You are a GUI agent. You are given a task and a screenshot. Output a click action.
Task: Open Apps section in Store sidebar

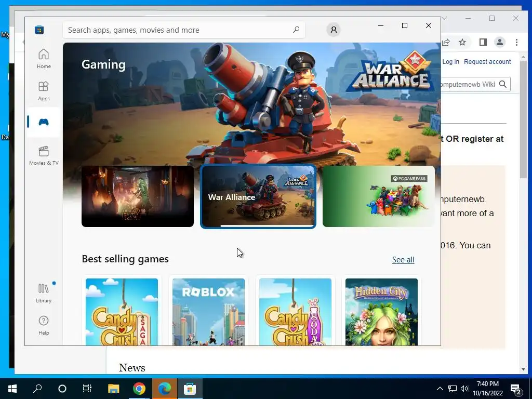pos(44,91)
